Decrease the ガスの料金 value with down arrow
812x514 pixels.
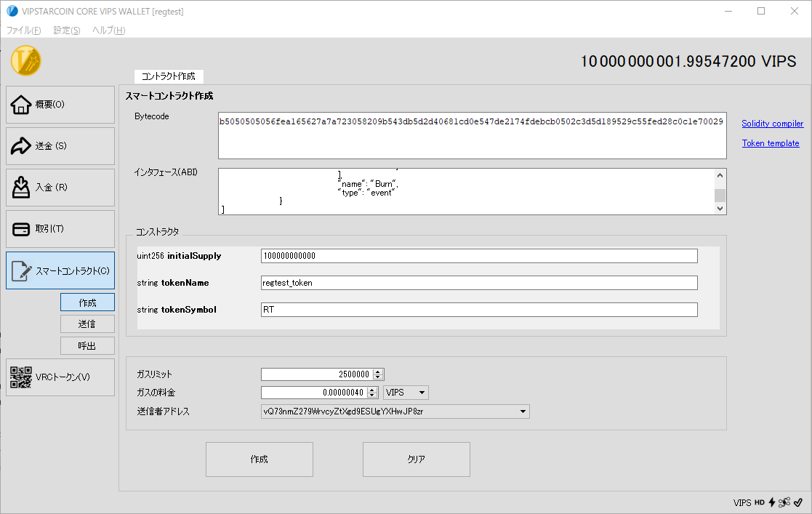click(x=371, y=395)
